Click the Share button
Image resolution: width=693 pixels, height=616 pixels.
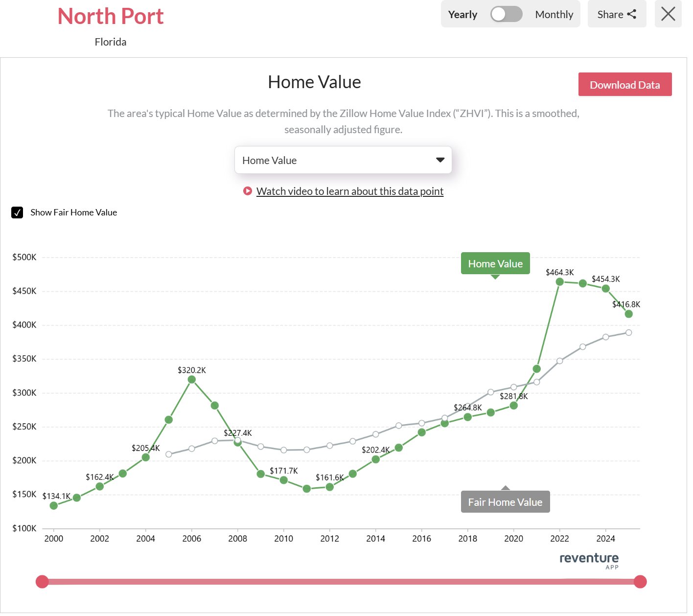(617, 14)
